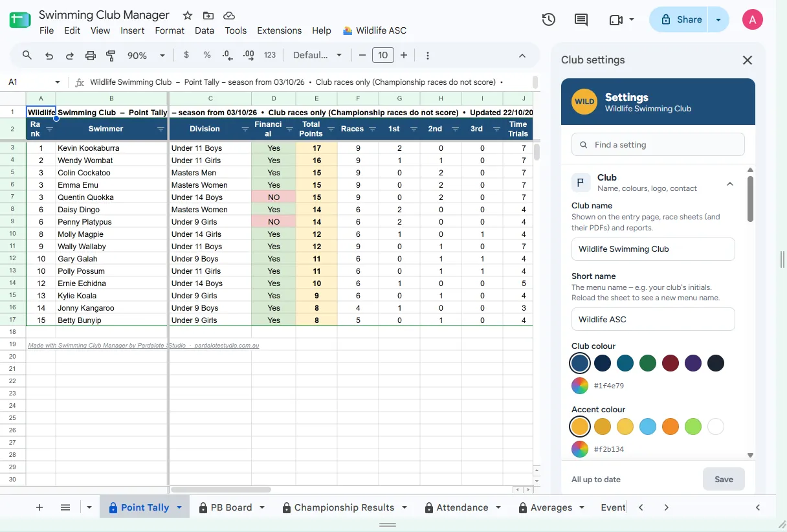Click the font size 10 field
This screenshot has width=787, height=532.
(x=383, y=56)
